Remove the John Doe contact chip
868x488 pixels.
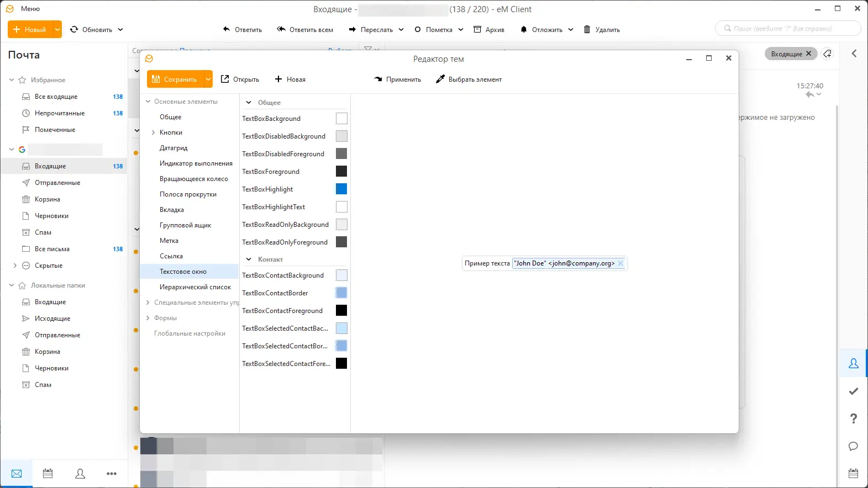pos(620,263)
